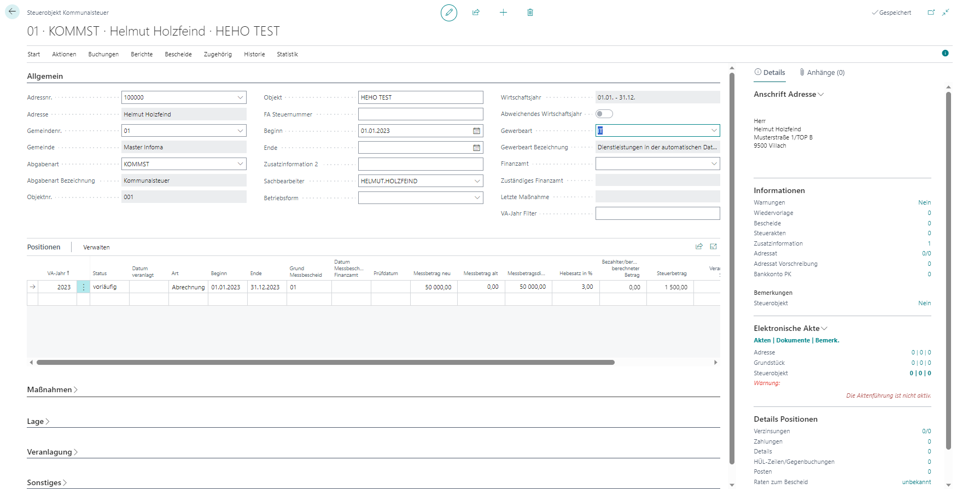Open page in new window icon
This screenshot has height=489, width=980.
point(931,13)
